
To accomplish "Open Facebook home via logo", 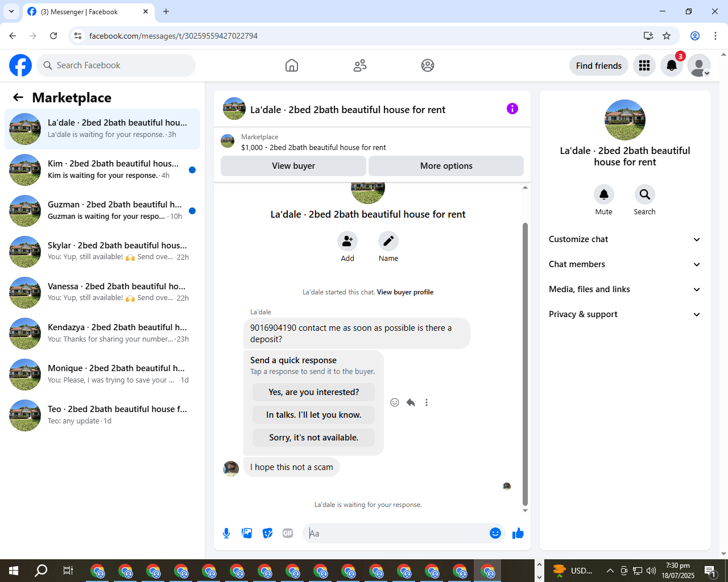I will [20, 65].
